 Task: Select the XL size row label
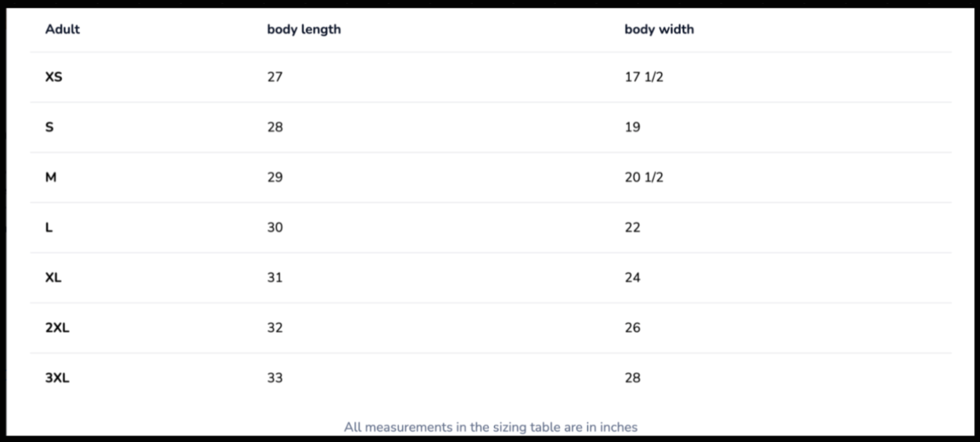pyautogui.click(x=53, y=278)
